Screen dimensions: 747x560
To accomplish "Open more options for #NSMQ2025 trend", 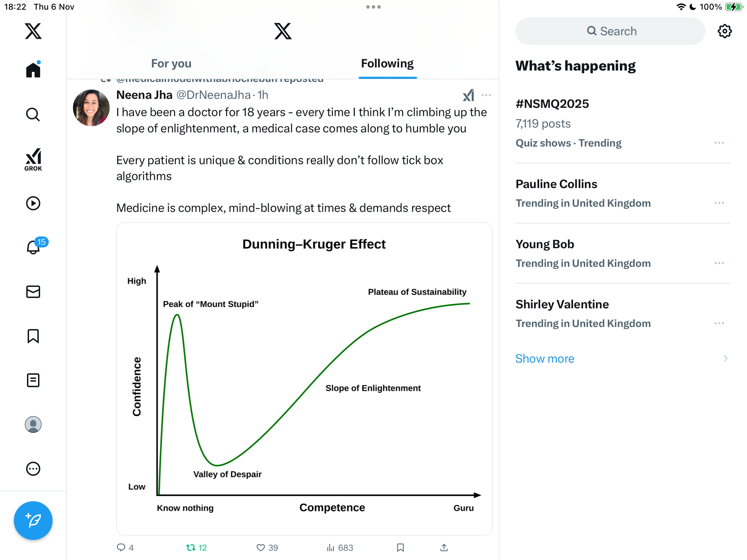I will [719, 143].
